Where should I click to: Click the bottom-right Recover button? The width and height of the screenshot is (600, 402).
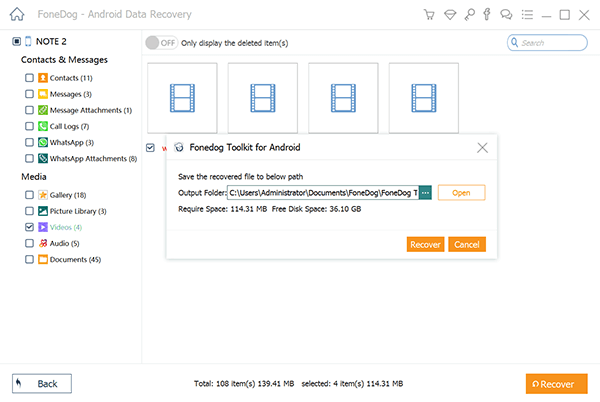click(556, 384)
